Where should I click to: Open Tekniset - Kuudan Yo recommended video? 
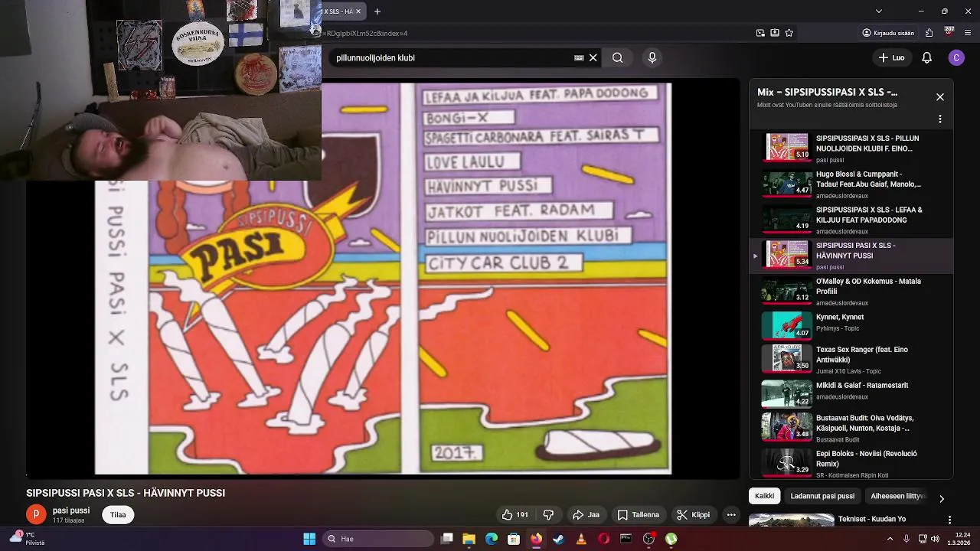coord(871,519)
